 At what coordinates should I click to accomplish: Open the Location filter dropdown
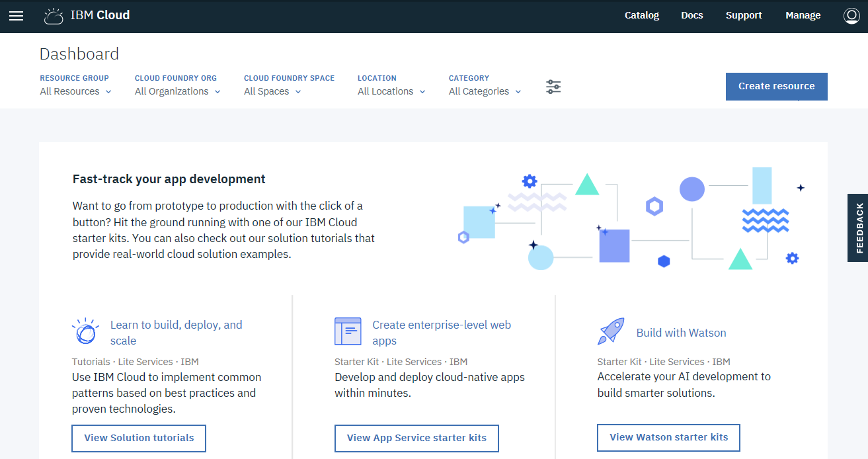[x=391, y=91]
